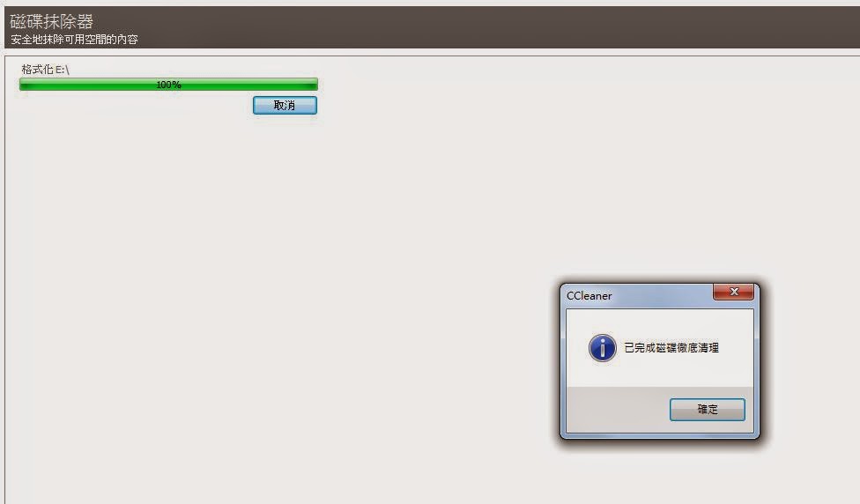860x504 pixels.
Task: Click the dialog title bar between CCleaner and X
Action: (x=662, y=295)
